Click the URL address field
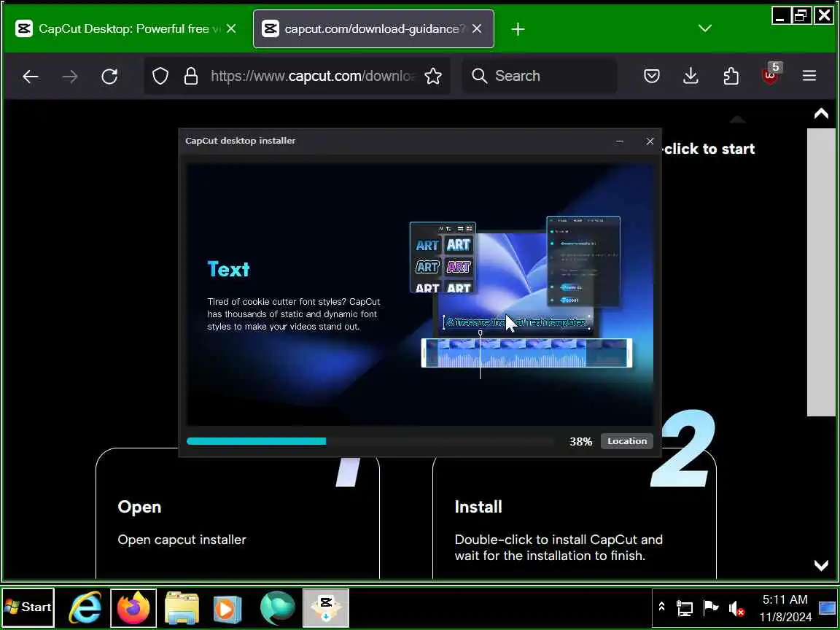This screenshot has width=840, height=630. pos(312,76)
